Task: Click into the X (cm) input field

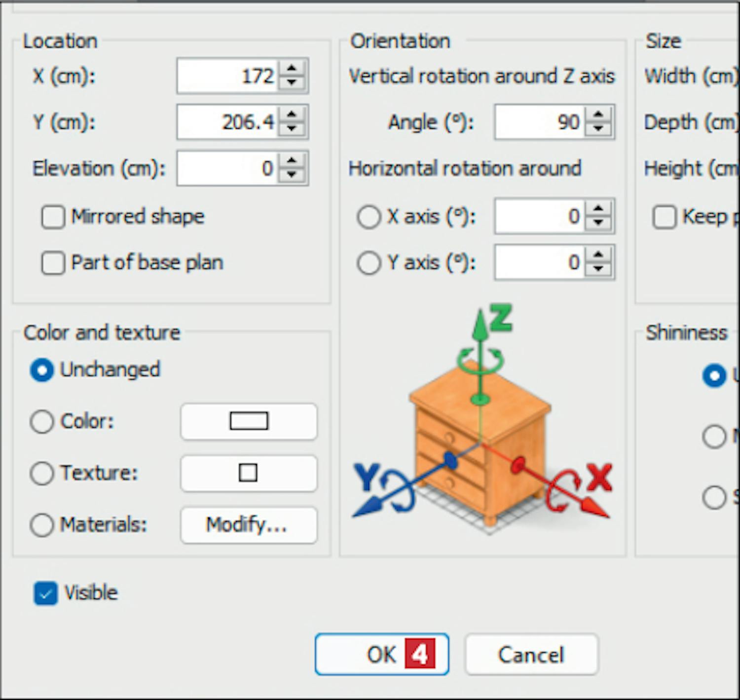Action: click(x=227, y=76)
